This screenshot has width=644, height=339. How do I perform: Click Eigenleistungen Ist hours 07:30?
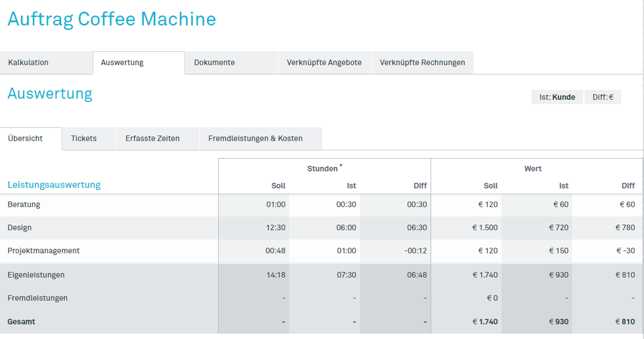346,275
